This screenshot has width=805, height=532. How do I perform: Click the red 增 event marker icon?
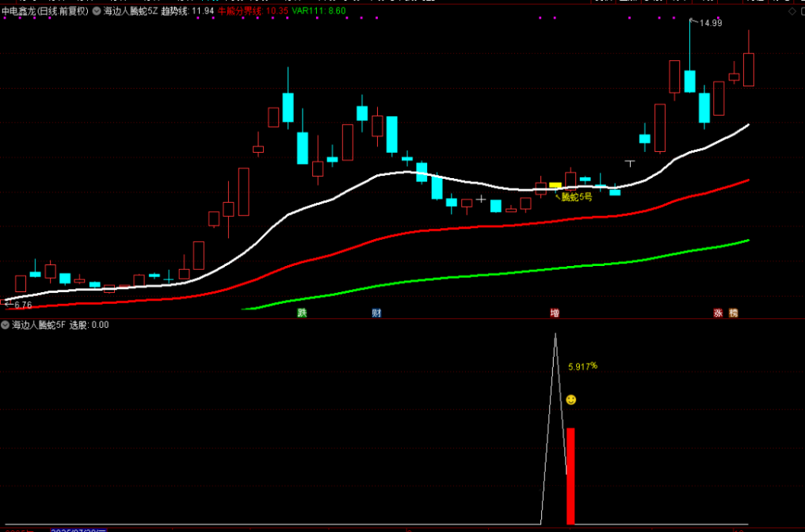[x=555, y=313]
